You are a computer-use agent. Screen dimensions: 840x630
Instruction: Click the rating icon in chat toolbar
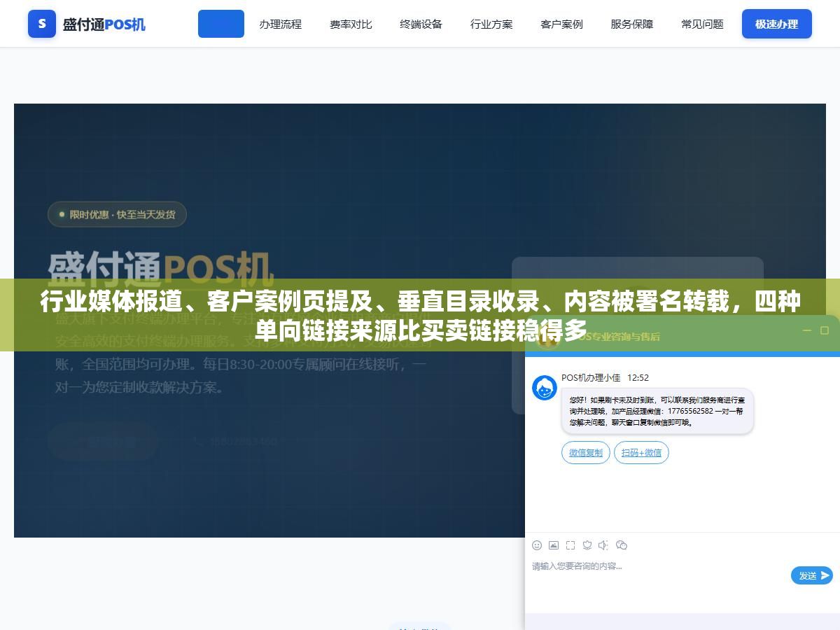[x=587, y=545]
